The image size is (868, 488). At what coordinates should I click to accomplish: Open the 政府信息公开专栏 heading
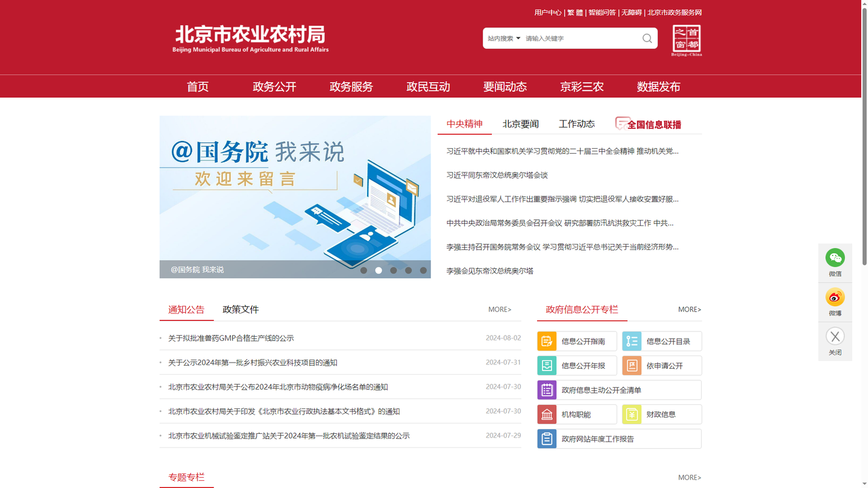point(582,310)
